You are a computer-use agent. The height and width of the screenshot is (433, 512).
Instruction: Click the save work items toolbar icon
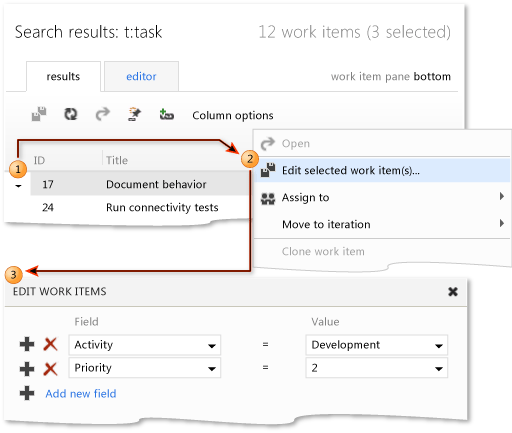tap(39, 114)
